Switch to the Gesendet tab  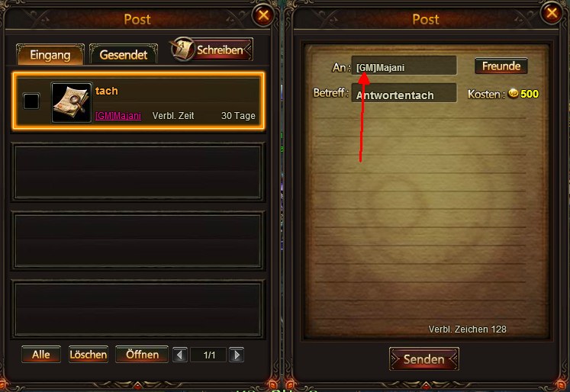coord(124,55)
